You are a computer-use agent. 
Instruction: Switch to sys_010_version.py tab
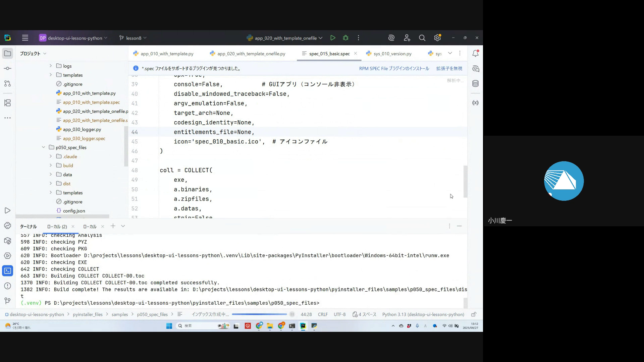pyautogui.click(x=392, y=54)
